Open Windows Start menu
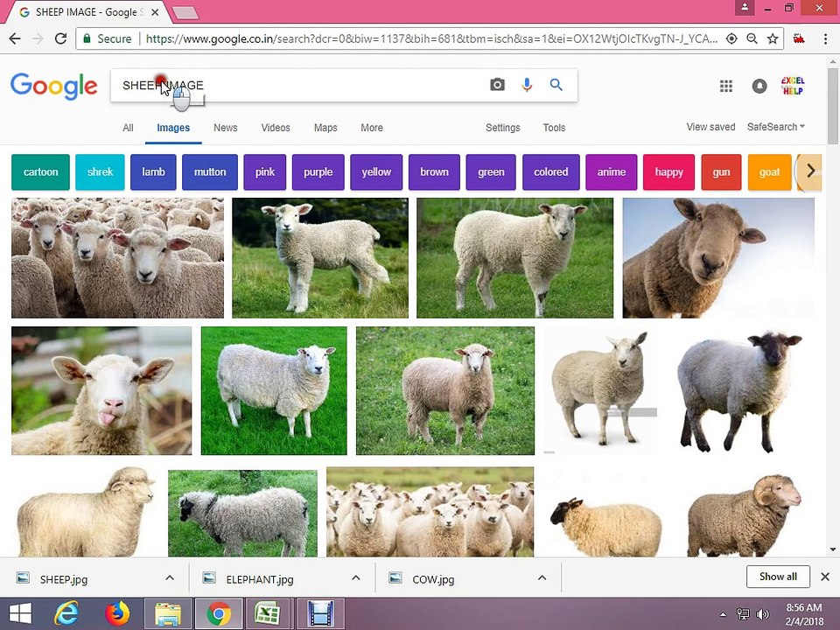The width and height of the screenshot is (840, 630). (20, 613)
